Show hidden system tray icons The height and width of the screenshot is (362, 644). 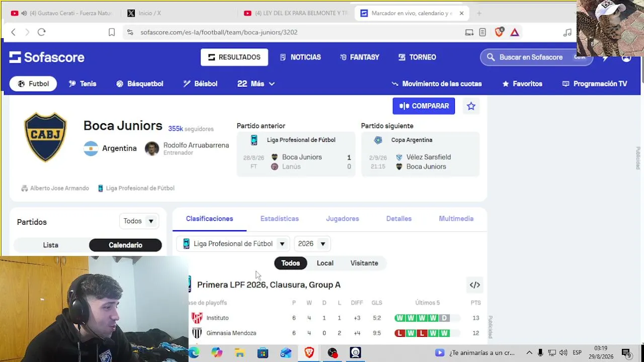point(529,352)
